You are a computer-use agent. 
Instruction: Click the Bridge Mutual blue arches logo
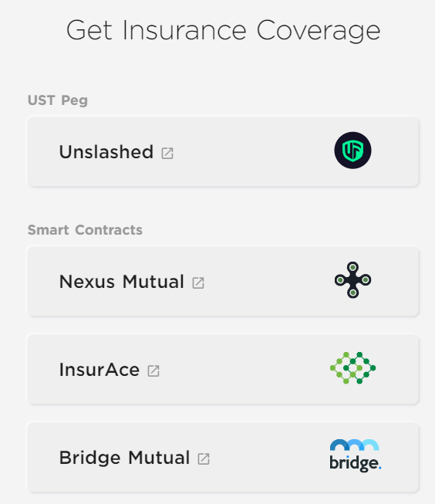tap(355, 445)
